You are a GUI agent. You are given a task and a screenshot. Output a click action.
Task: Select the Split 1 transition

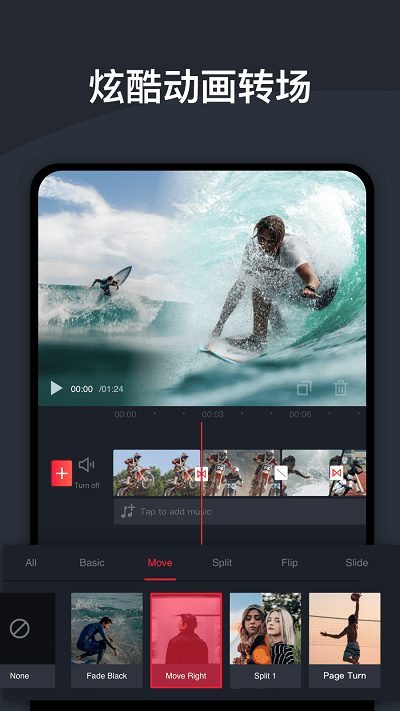tap(265, 640)
